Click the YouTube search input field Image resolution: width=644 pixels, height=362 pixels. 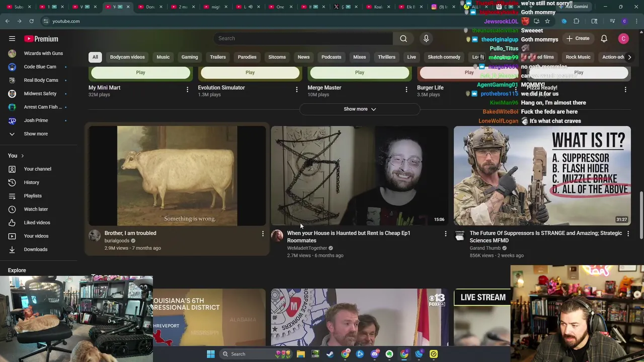tap(303, 38)
